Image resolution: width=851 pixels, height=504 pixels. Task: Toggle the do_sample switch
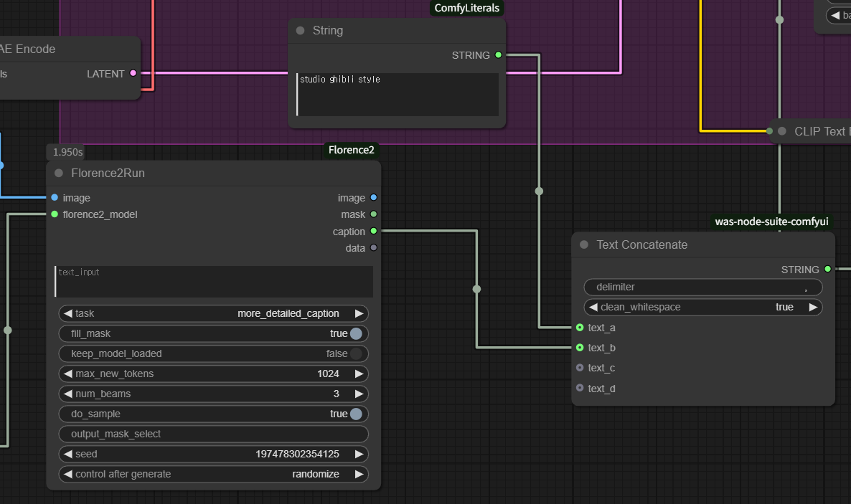(356, 414)
